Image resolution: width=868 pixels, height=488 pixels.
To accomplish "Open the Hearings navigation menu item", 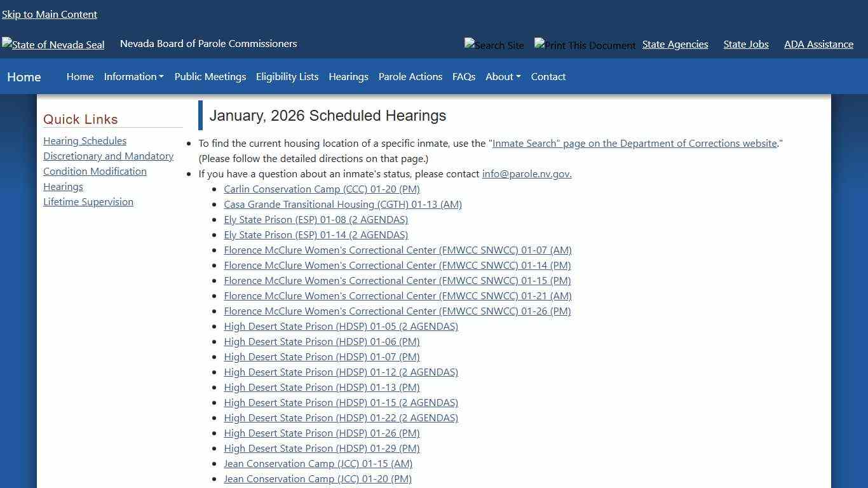I will coord(348,76).
